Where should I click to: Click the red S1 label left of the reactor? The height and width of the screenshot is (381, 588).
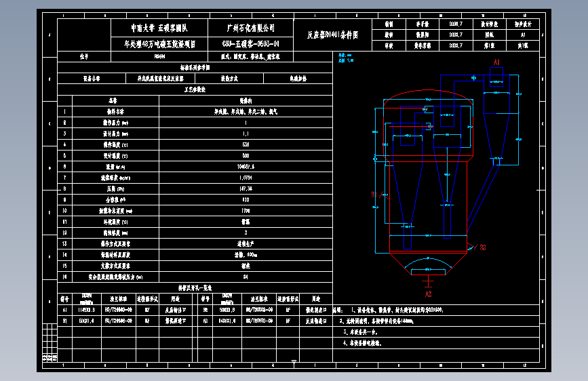pyautogui.click(x=374, y=195)
